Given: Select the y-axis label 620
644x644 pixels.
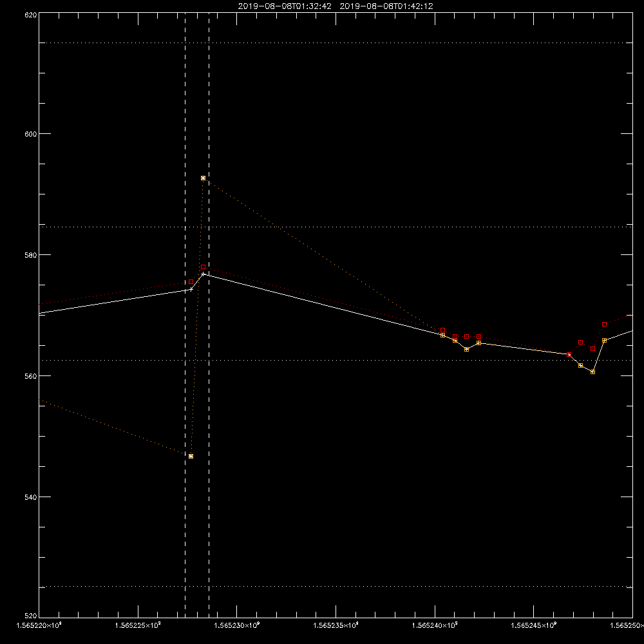Looking at the screenshot, I should [x=32, y=15].
